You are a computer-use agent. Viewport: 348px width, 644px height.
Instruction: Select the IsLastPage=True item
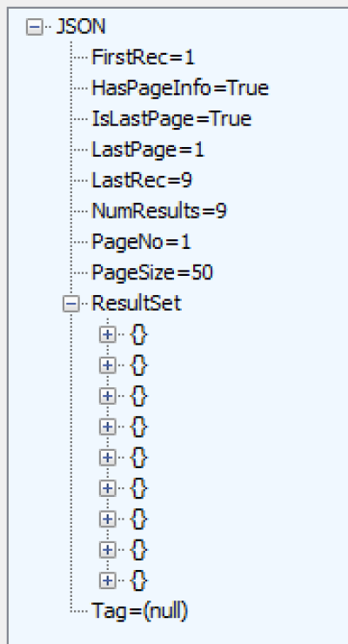[x=171, y=119]
